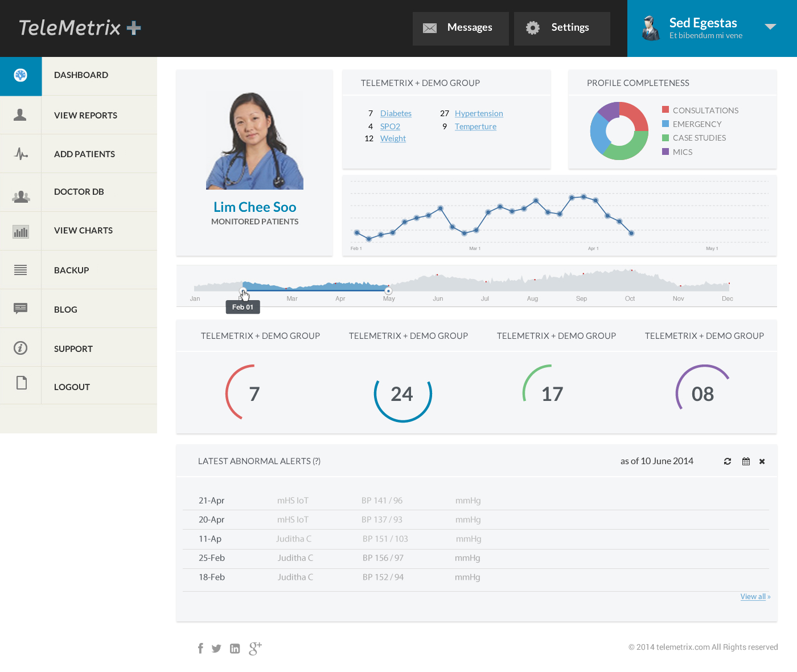
Task: Click Lim Chee Soo profile photo
Action: click(x=254, y=141)
